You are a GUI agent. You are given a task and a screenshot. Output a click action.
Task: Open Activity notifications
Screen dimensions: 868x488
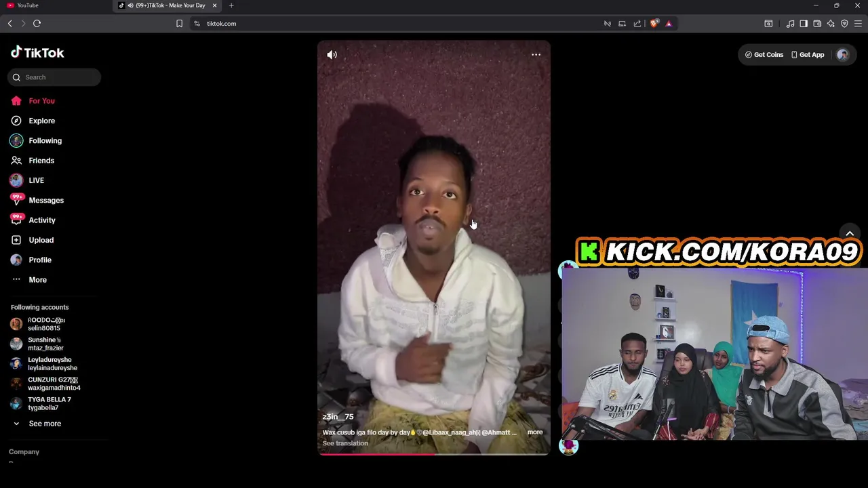click(x=42, y=220)
